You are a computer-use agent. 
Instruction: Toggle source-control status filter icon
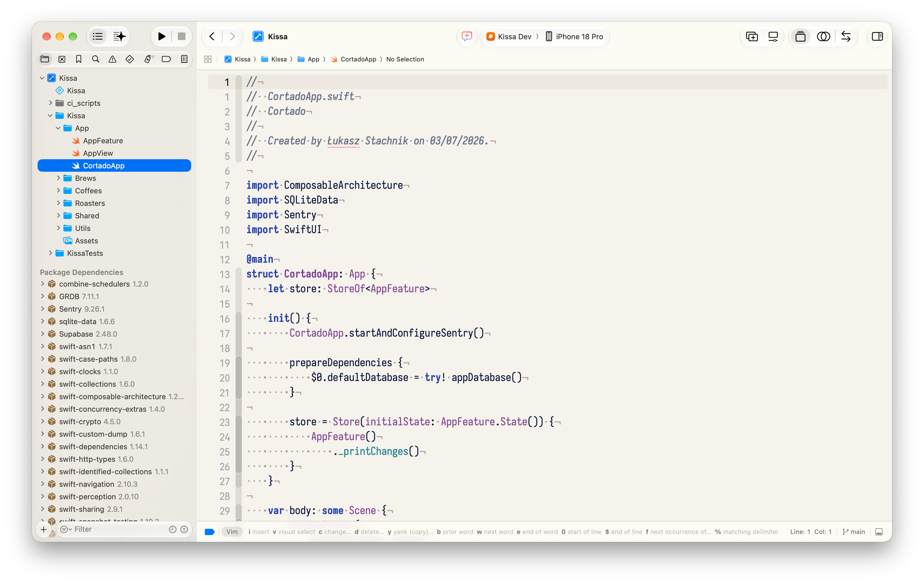[184, 529]
